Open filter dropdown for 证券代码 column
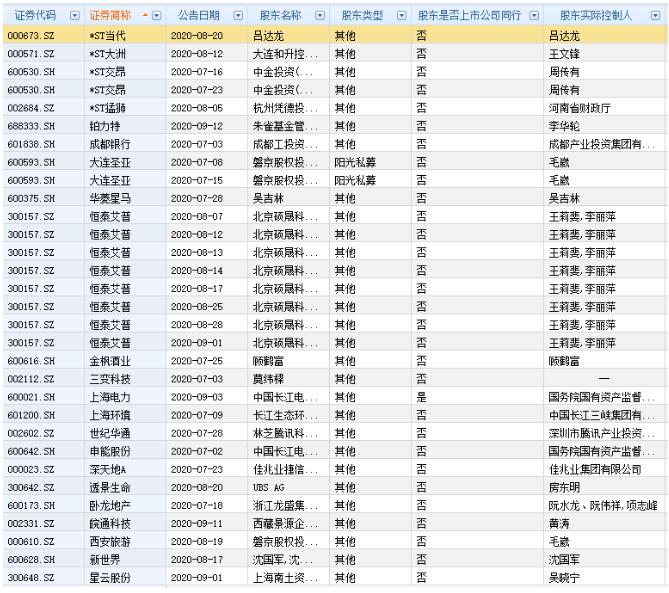 pos(75,16)
